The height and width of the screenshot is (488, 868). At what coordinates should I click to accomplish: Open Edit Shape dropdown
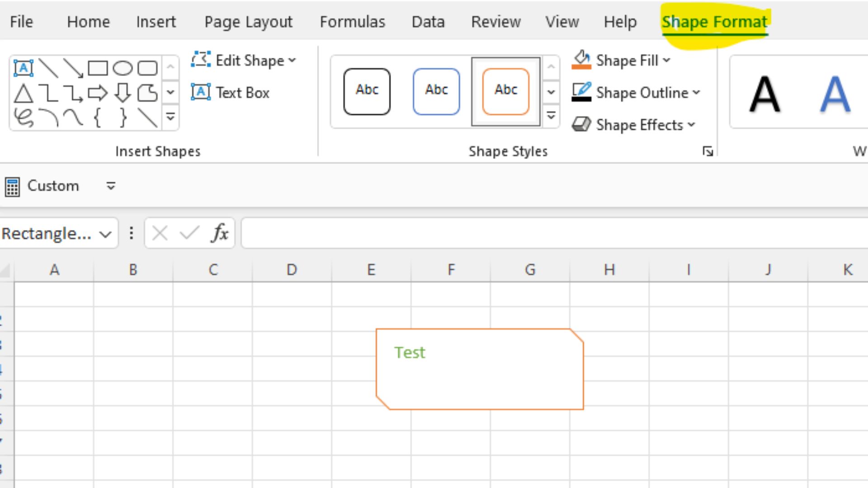(244, 60)
